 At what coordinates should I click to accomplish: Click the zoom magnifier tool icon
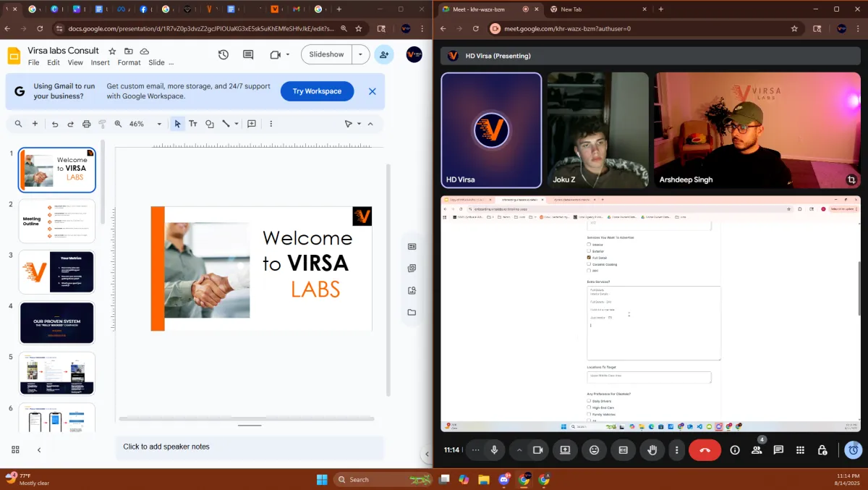pyautogui.click(x=118, y=124)
